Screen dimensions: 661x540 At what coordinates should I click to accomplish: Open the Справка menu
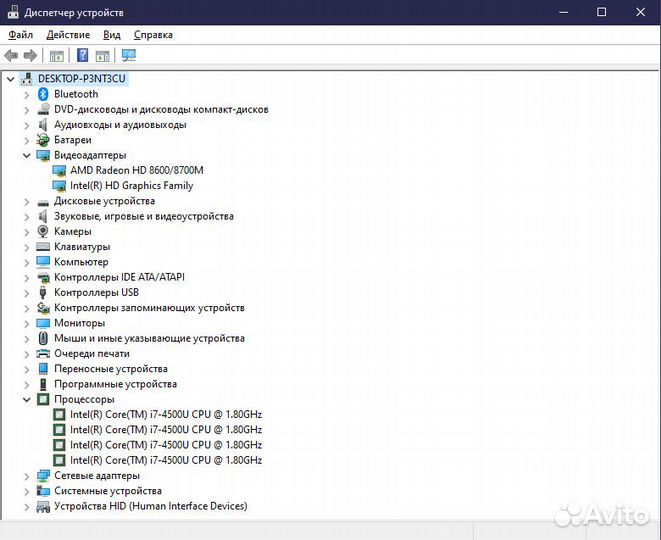click(x=153, y=35)
